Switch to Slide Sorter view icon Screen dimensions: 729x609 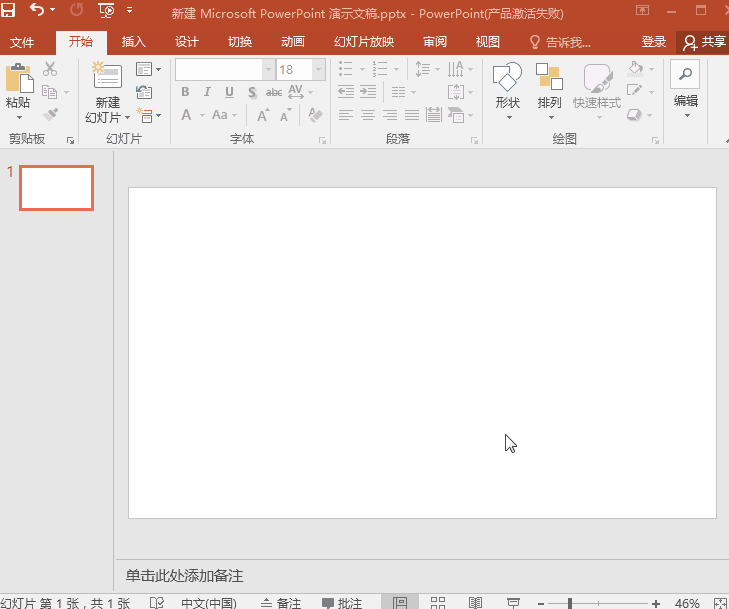pos(438,603)
